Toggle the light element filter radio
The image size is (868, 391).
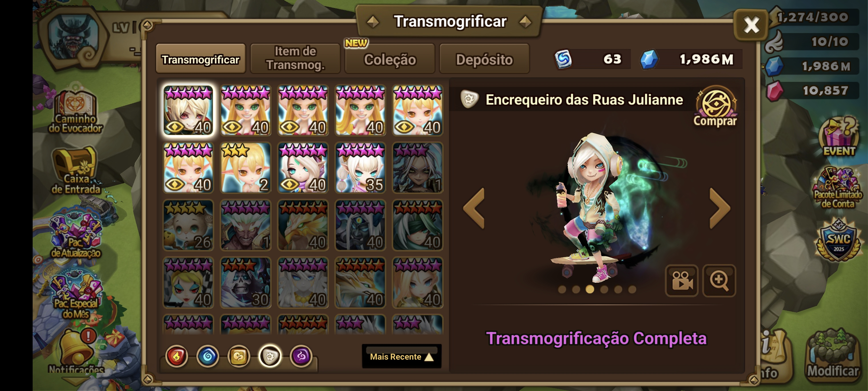pos(270,356)
